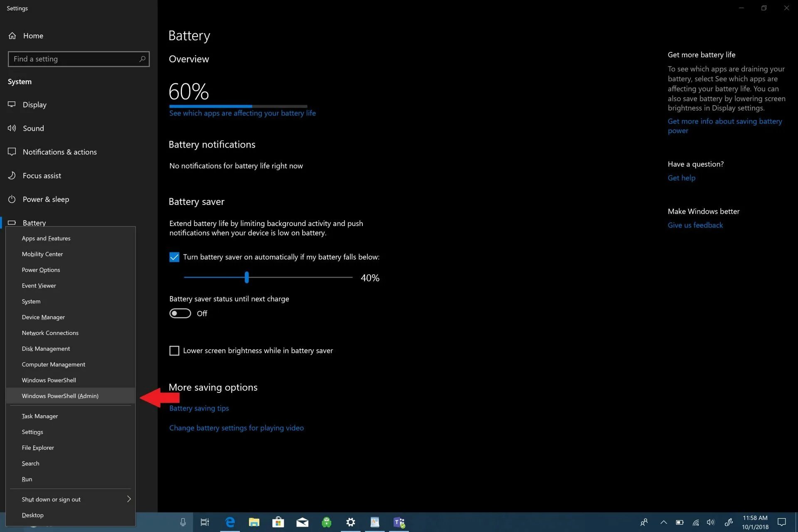Viewport: 798px width, 532px height.
Task: Click the Microsoft Teams icon in taskbar
Action: [x=399, y=522]
